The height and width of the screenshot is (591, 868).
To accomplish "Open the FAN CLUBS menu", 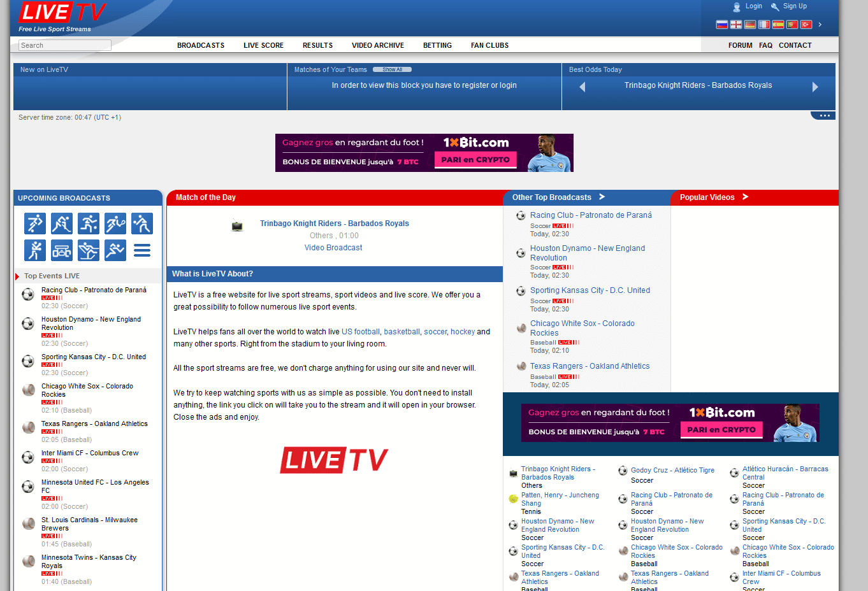I will pyautogui.click(x=489, y=45).
